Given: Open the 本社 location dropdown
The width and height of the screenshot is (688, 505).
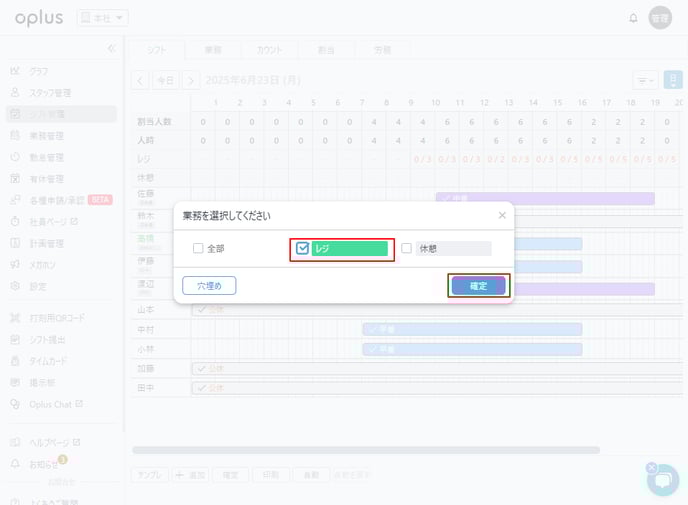Looking at the screenshot, I should (102, 18).
